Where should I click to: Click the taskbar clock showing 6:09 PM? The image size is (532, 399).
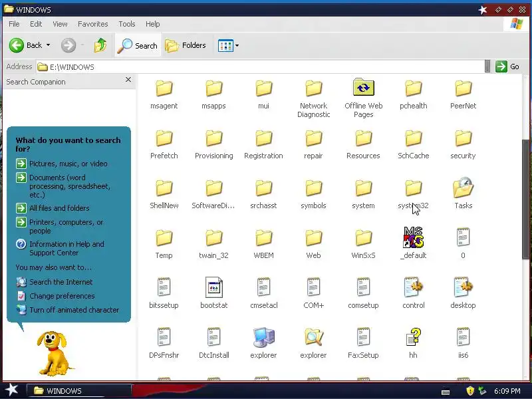pyautogui.click(x=507, y=391)
